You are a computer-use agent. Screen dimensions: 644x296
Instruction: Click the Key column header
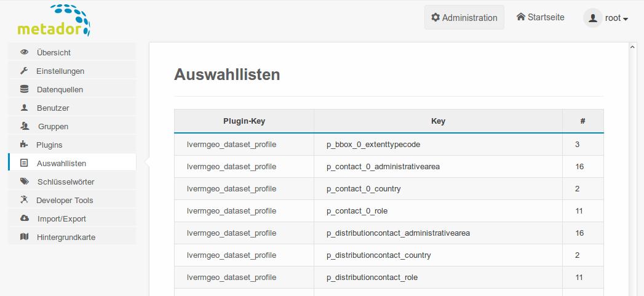tap(438, 121)
